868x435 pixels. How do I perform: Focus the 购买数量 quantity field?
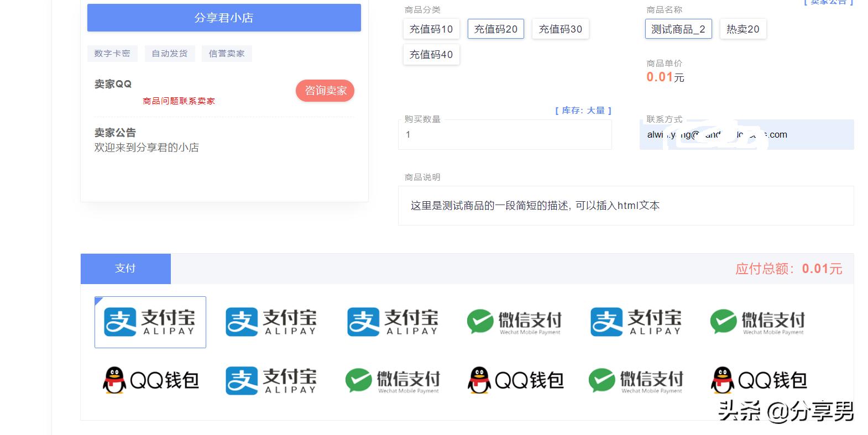click(505, 135)
